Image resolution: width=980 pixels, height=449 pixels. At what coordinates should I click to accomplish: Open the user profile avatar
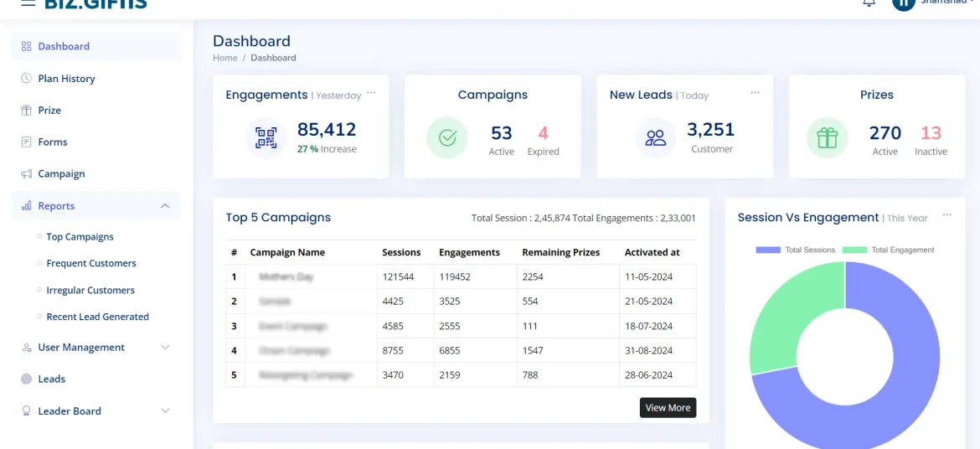coord(903,3)
